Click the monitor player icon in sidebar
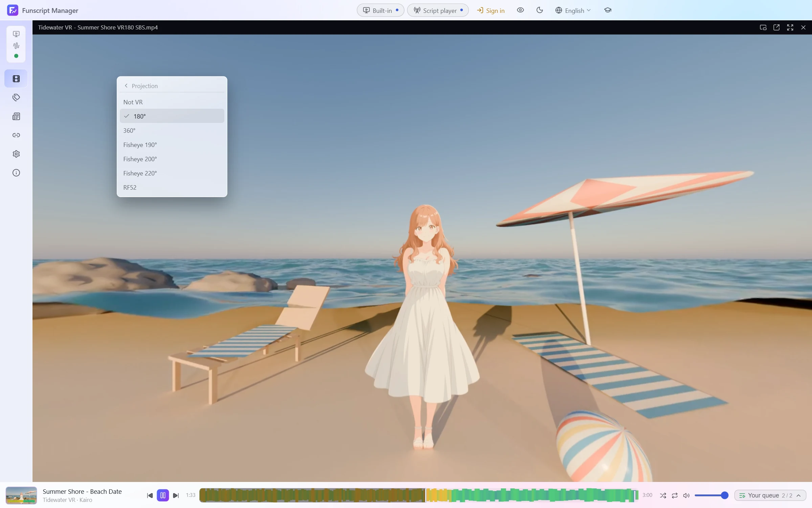Viewport: 812px width, 508px height. pyautogui.click(x=16, y=34)
